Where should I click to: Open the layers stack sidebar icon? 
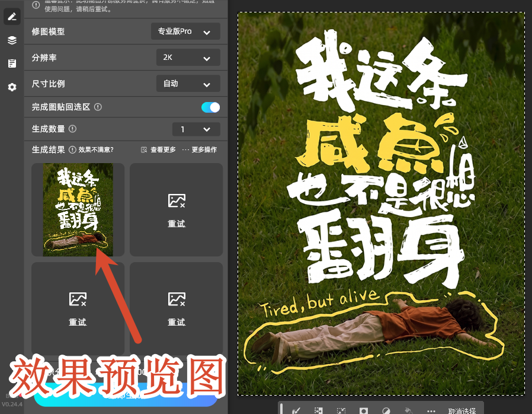pos(12,40)
